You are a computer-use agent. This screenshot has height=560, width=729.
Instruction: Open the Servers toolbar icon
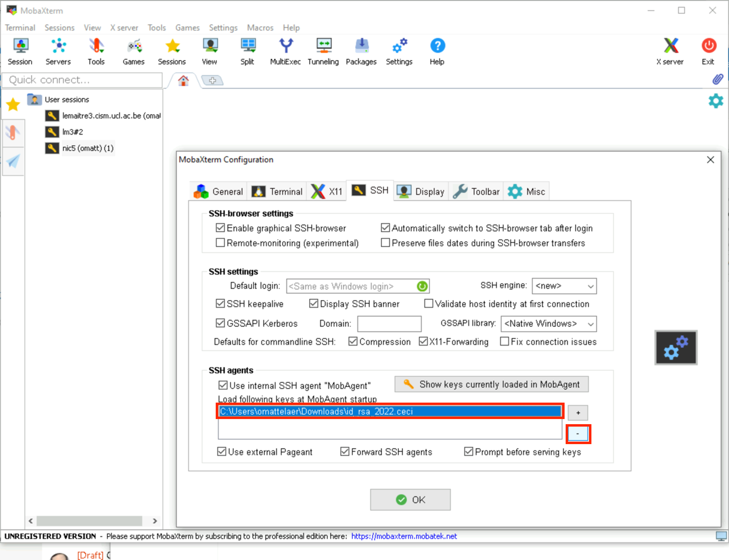(58, 51)
